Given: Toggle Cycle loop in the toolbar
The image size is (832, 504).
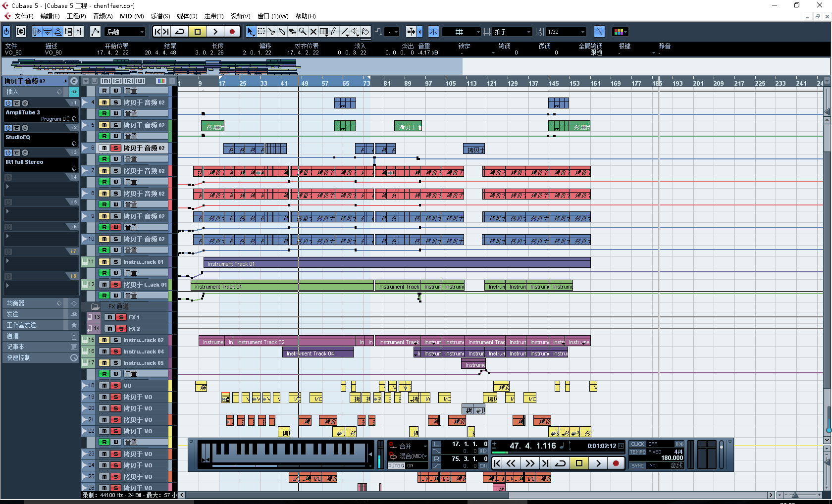Looking at the screenshot, I should (x=180, y=32).
